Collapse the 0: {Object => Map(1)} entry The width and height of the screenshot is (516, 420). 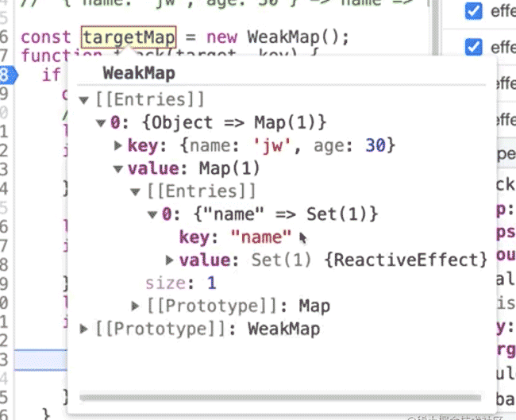click(x=102, y=123)
